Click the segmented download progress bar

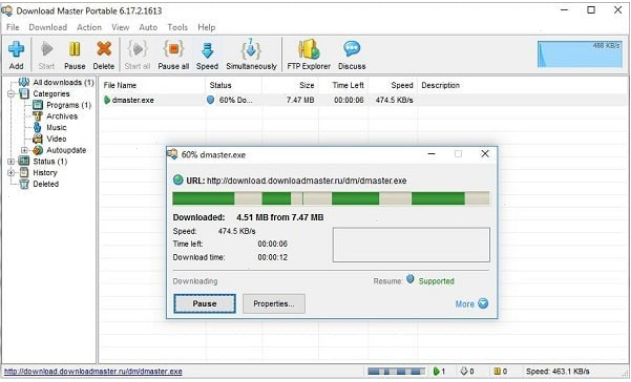(x=331, y=199)
